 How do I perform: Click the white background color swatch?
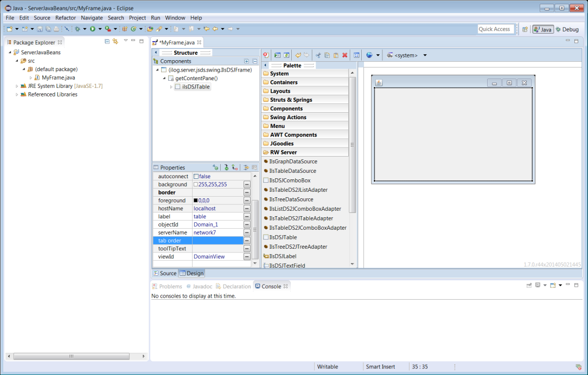pyautogui.click(x=196, y=185)
